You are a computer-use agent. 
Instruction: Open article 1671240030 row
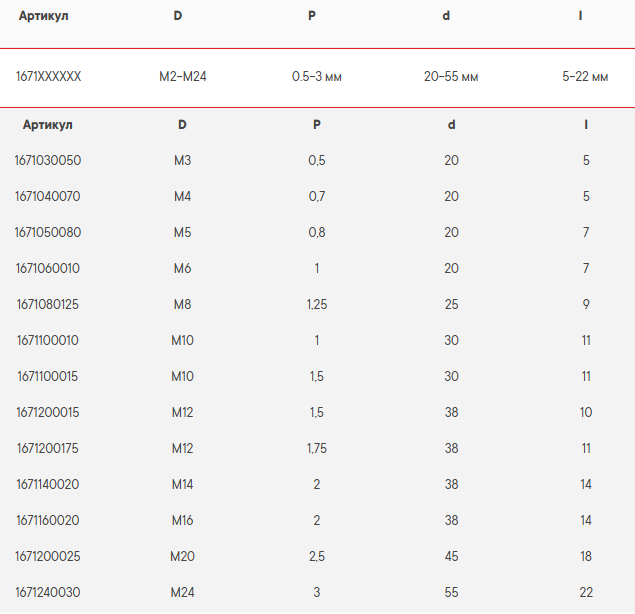tap(47, 592)
